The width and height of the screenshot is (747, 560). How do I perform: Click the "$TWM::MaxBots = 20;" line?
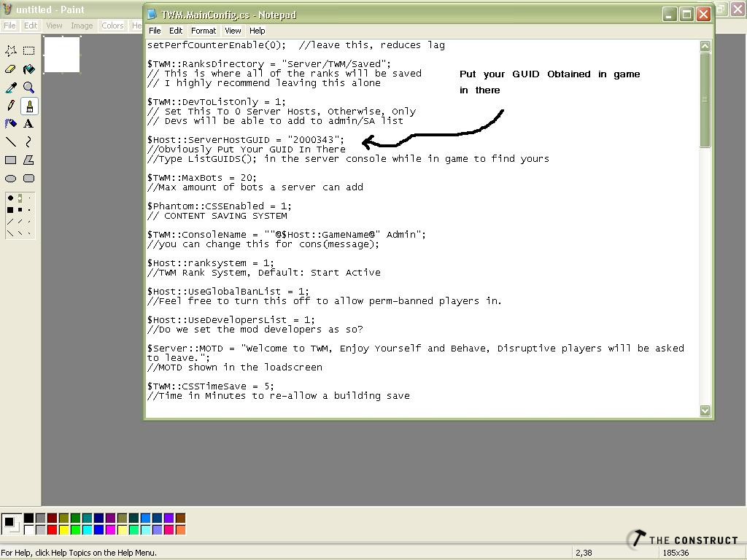(202, 178)
